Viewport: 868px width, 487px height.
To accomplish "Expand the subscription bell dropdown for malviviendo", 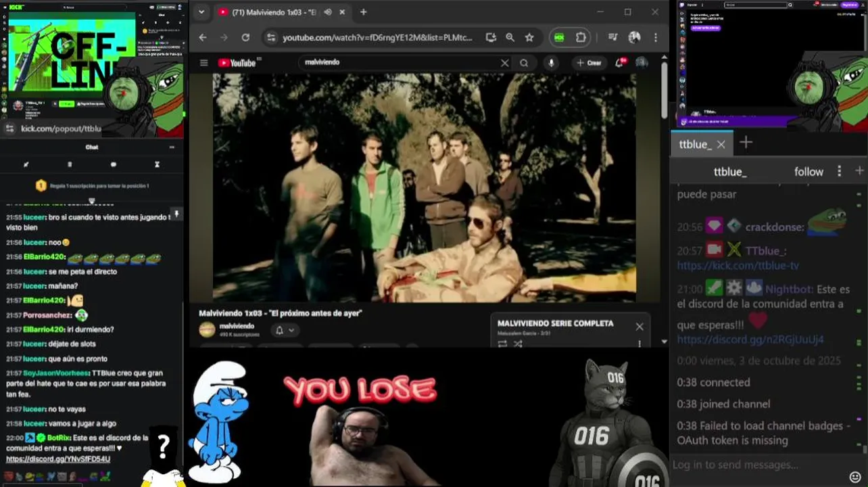I will [285, 330].
